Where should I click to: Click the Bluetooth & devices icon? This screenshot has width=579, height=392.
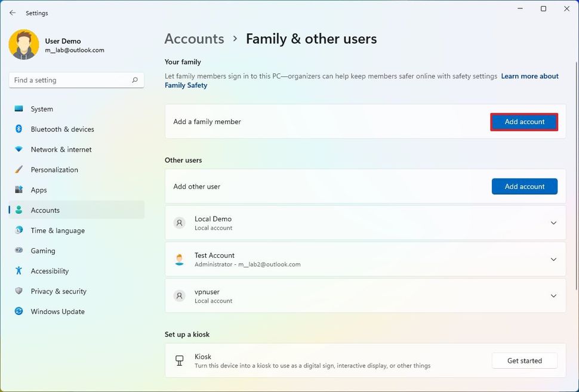(19, 129)
